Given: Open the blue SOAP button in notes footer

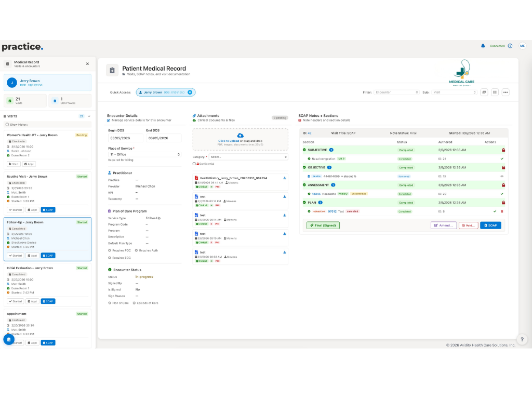Looking at the screenshot, I should pos(490,225).
